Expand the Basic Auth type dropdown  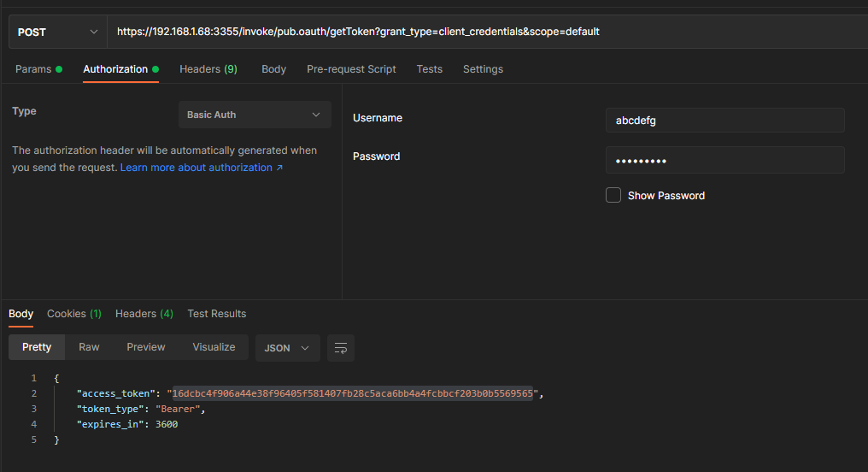click(255, 115)
